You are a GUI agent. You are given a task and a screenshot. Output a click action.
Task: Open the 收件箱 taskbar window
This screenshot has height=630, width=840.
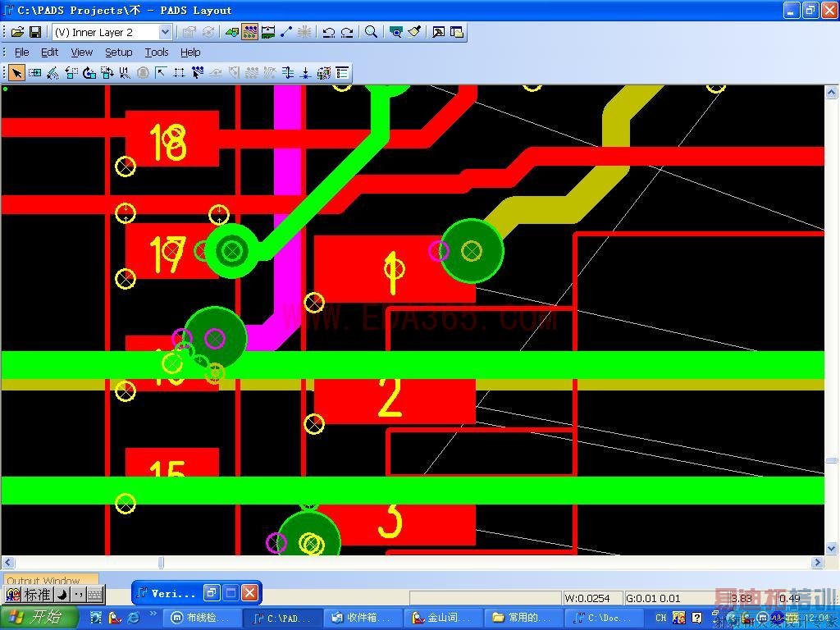point(363,618)
